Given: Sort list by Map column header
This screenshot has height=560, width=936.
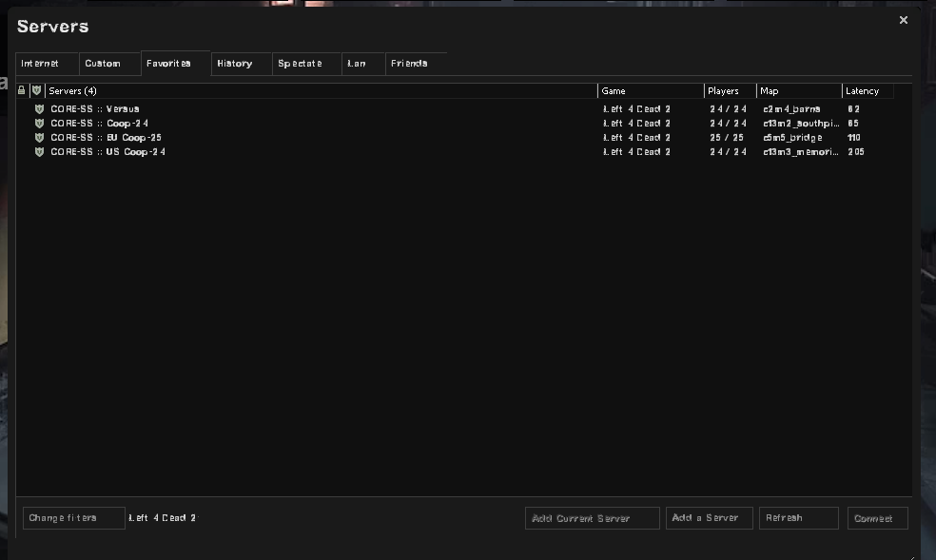Looking at the screenshot, I should [x=798, y=91].
